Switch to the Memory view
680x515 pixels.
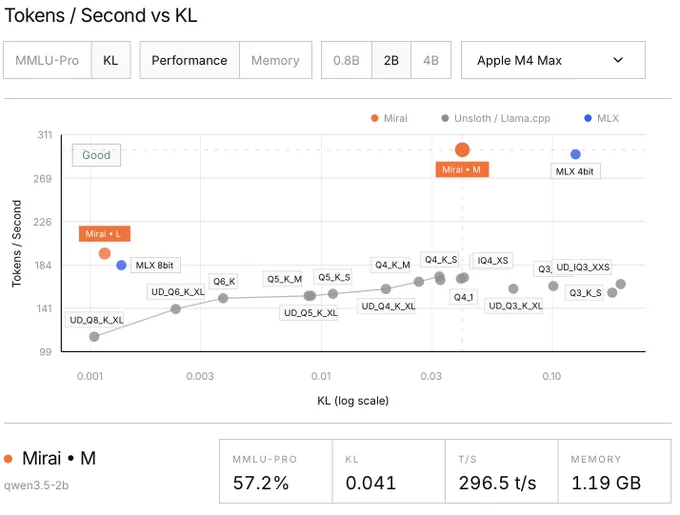point(275,60)
